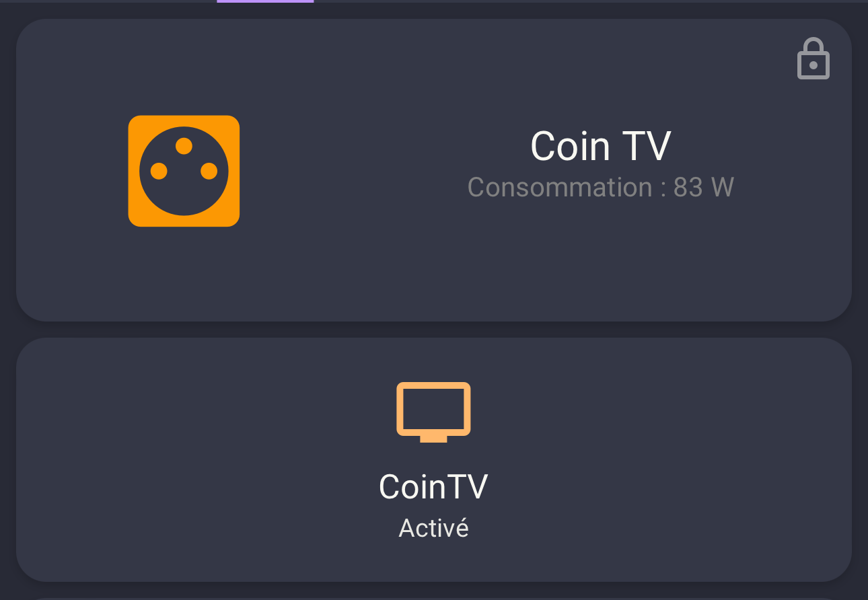This screenshot has height=600, width=868.
Task: Open the CoinTV entity name text
Action: (433, 486)
